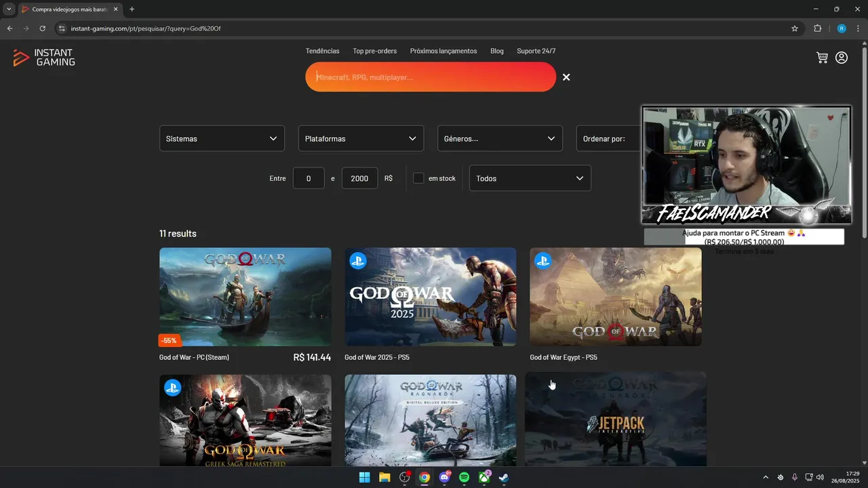Click 'God of War 2025 - PS5' title
This screenshot has width=868, height=488.
click(377, 357)
